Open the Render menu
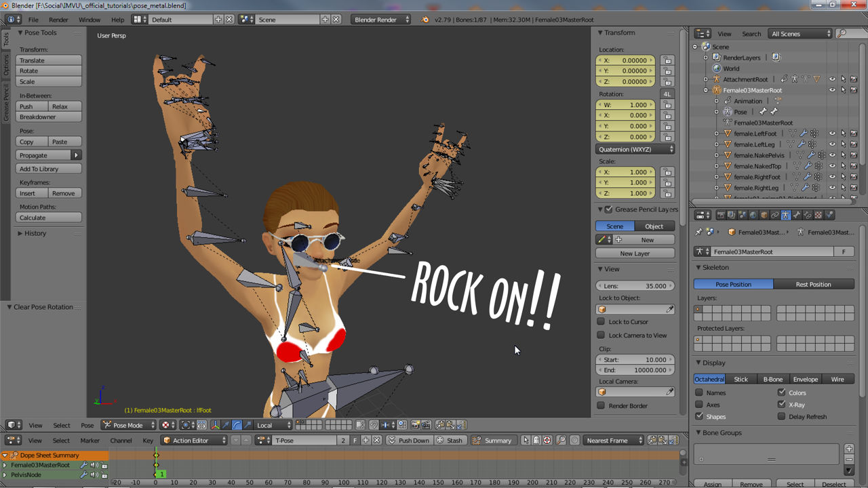This screenshot has height=488, width=868. 58,20
